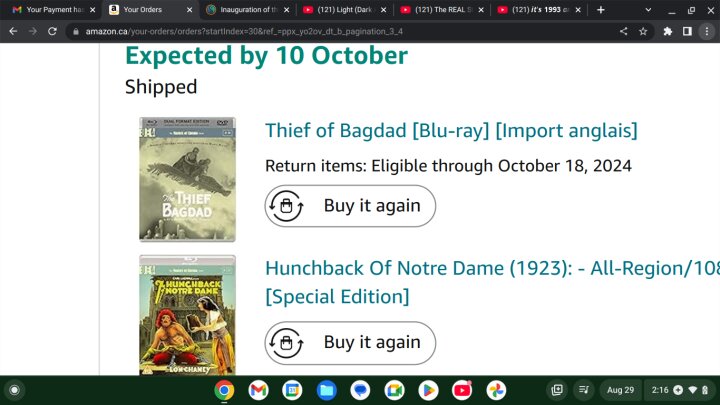Open the Files app in shelf
Viewport: 720px width, 405px height.
point(326,390)
